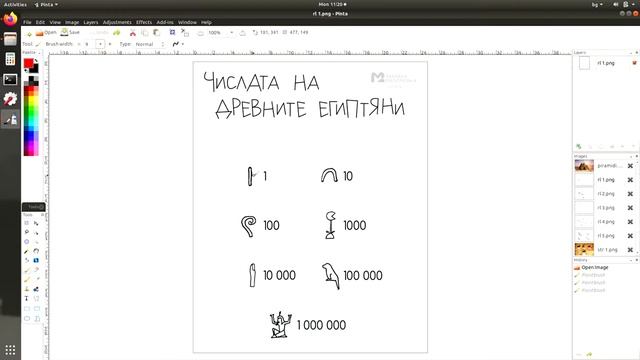This screenshot has height=360, width=640.
Task: Select Open Image history entry
Action: click(x=595, y=267)
